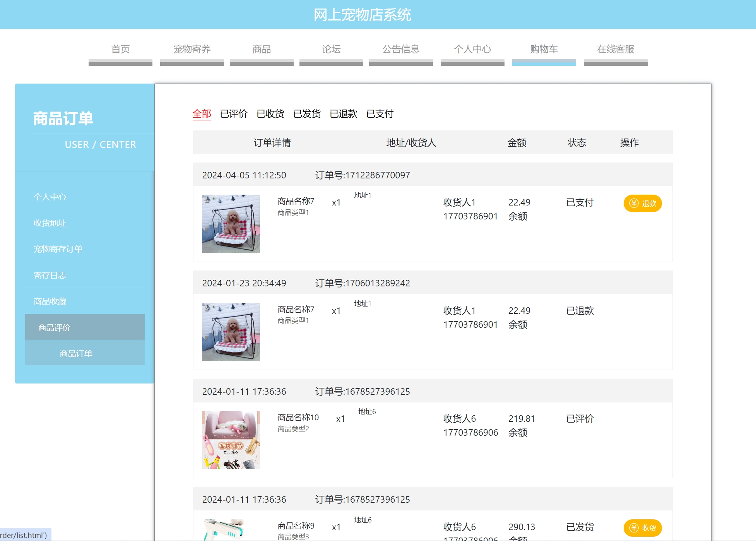
Task: Filter orders by 已评价 status
Action: pyautogui.click(x=234, y=114)
